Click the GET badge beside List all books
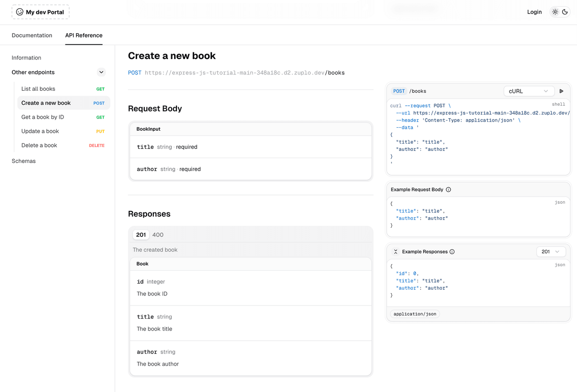Image resolution: width=577 pixels, height=392 pixels. (100, 88)
